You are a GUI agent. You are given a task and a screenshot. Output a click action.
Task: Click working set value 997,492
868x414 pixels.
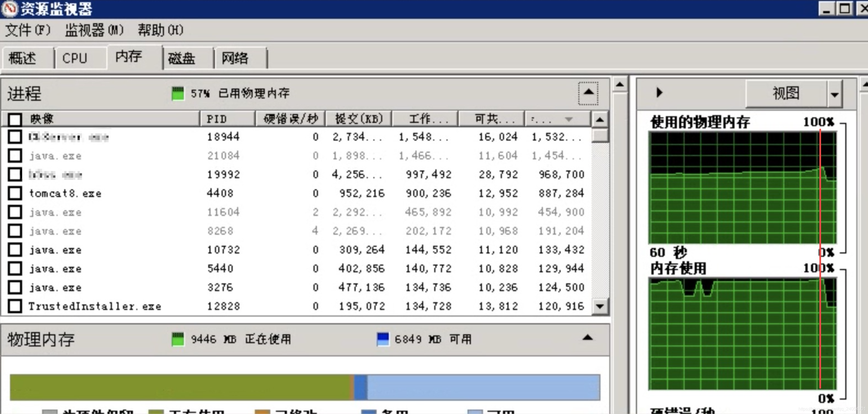pos(428,174)
